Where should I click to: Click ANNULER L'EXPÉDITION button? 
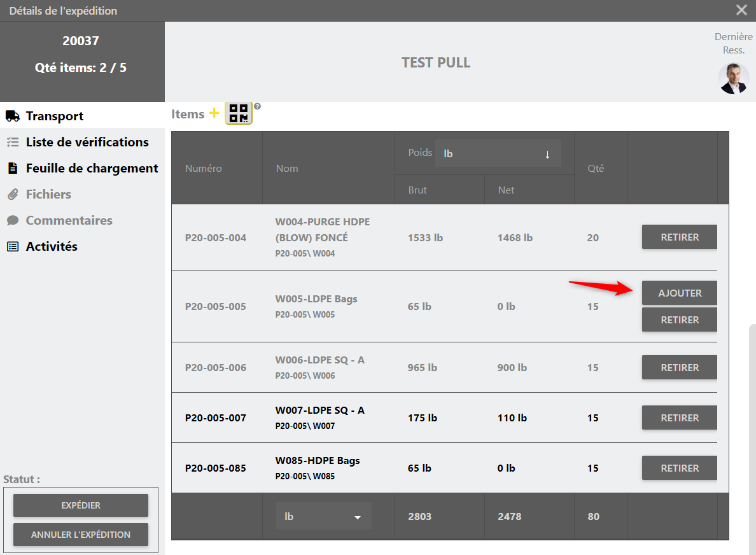[x=81, y=535]
